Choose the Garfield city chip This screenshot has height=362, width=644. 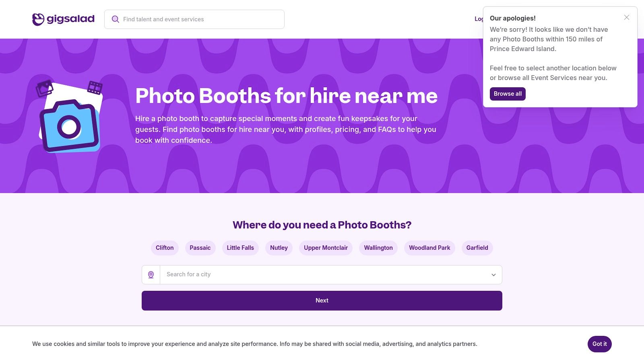(x=477, y=248)
